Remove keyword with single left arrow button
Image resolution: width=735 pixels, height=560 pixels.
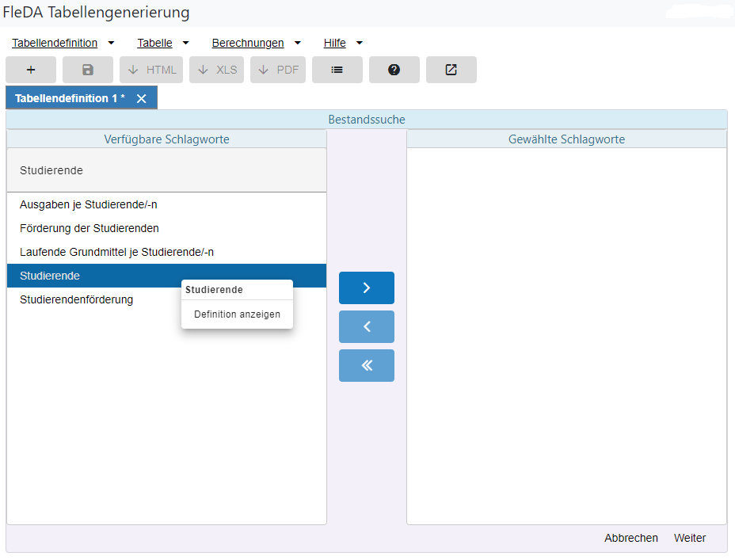pyautogui.click(x=366, y=326)
